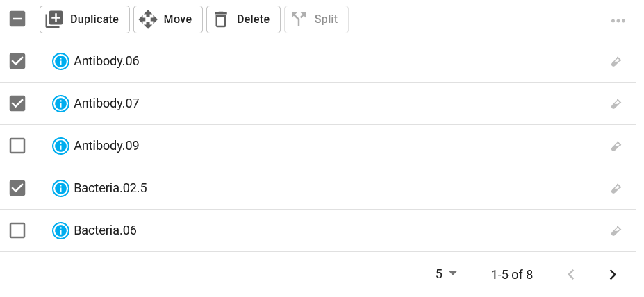
Task: Move the selected samples
Action: [168, 19]
